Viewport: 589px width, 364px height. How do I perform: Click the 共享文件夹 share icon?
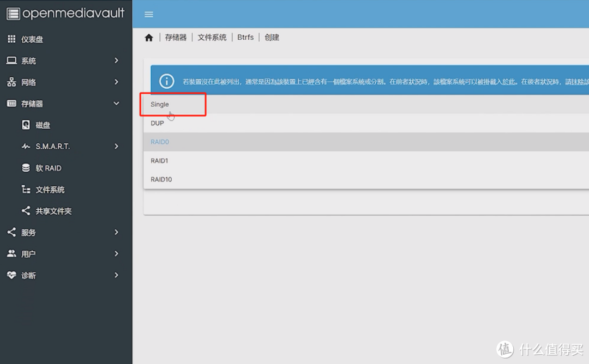point(26,211)
